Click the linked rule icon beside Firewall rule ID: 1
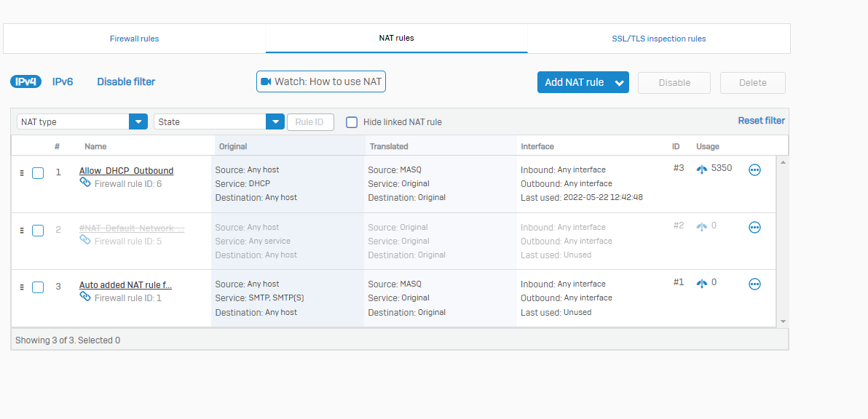The height and width of the screenshot is (419, 868). coord(85,296)
